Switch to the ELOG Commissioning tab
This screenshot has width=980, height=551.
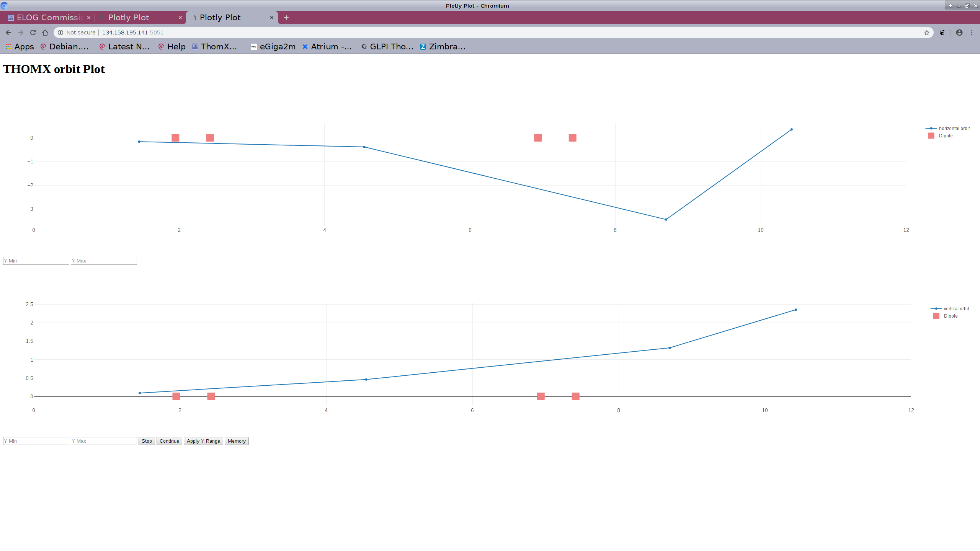[x=46, y=18]
